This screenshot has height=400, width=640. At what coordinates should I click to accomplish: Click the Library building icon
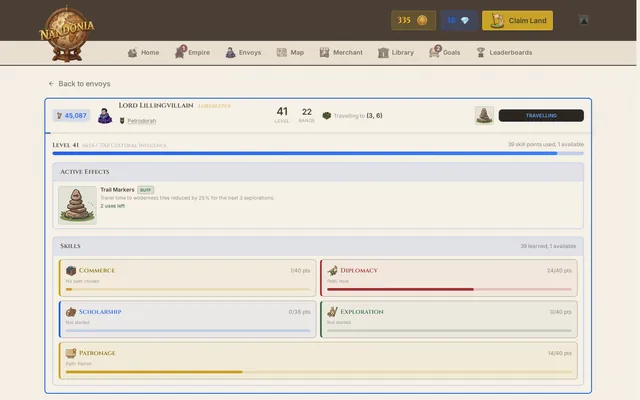pos(383,53)
